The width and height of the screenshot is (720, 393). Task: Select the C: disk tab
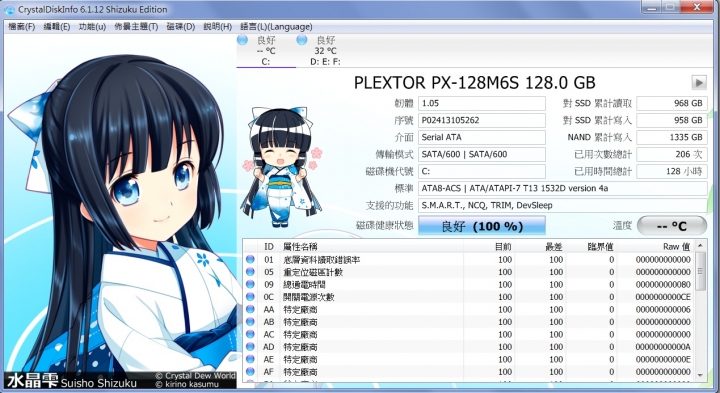click(x=266, y=51)
